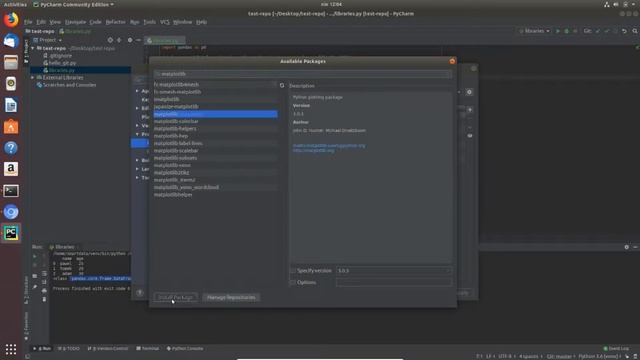Enable the Specify version checkbox
640x360 pixels.
point(293,271)
